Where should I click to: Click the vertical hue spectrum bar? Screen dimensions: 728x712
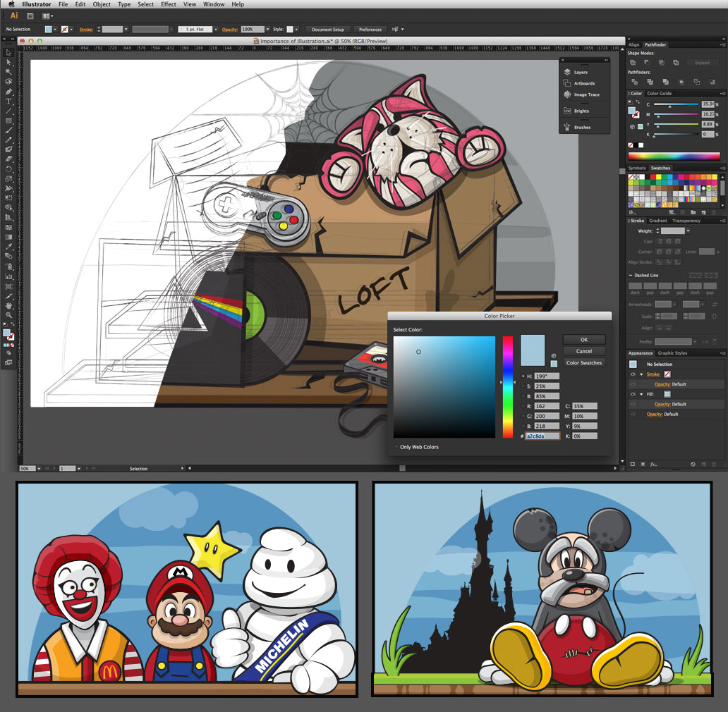pos(507,387)
